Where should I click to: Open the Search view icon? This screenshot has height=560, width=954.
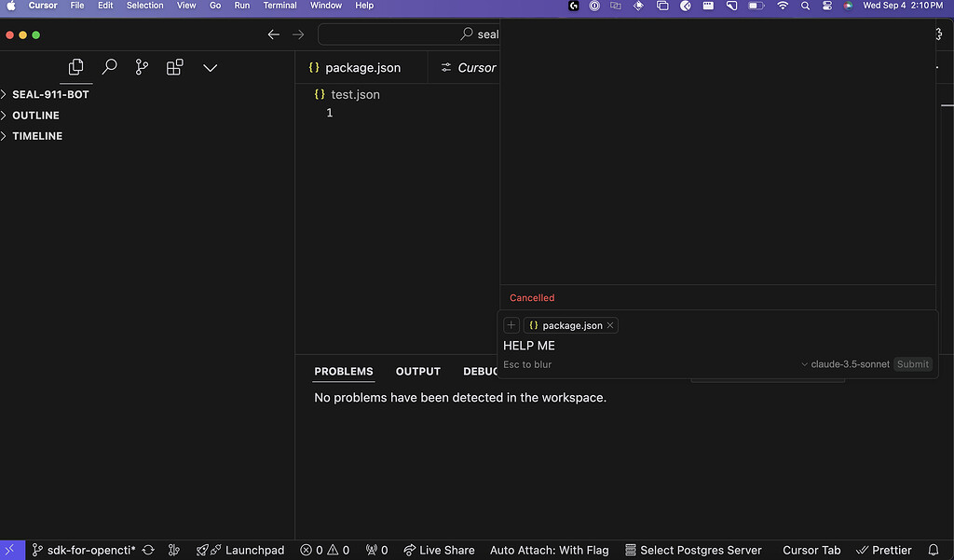(x=109, y=67)
